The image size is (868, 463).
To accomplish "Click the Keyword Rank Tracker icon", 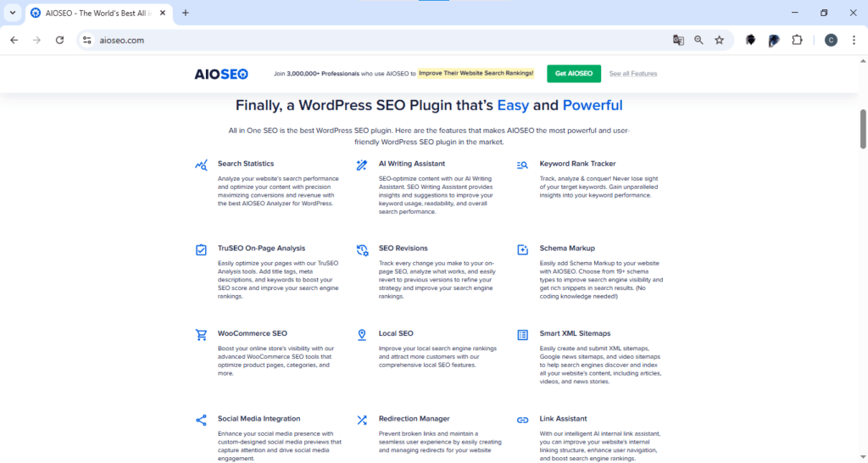I will (522, 165).
